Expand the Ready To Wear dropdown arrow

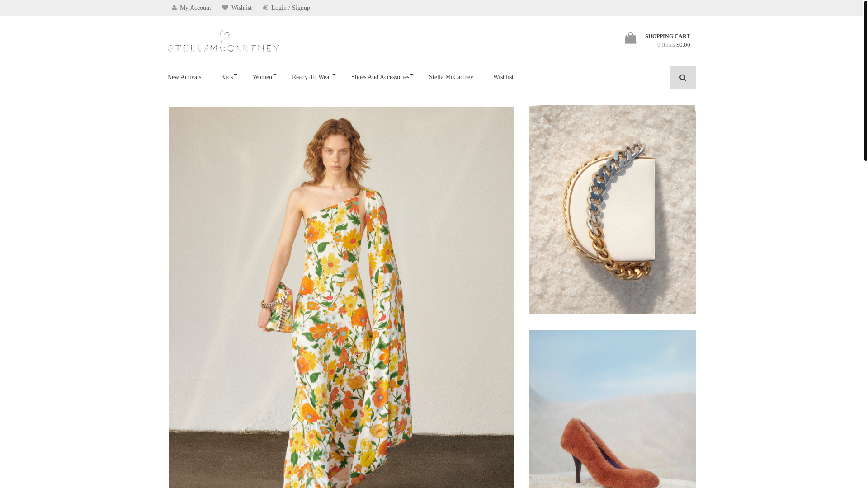point(334,75)
